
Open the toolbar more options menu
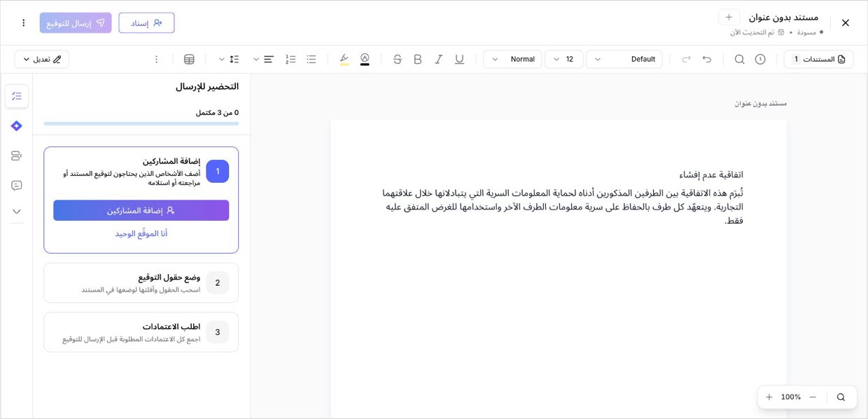point(156,60)
